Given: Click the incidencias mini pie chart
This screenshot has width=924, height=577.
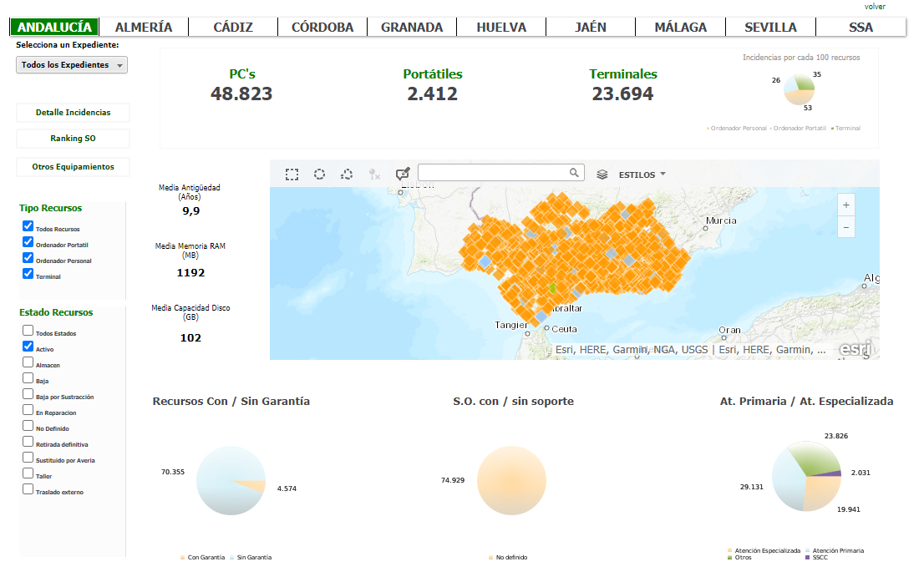Looking at the screenshot, I should point(799,89).
